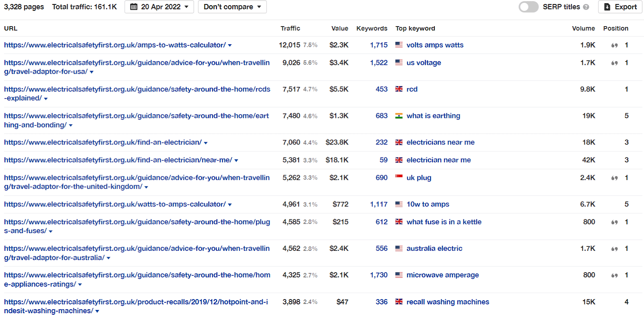Open the 1,715 keywords count link
Screen dimensions: 644x316
[379, 45]
